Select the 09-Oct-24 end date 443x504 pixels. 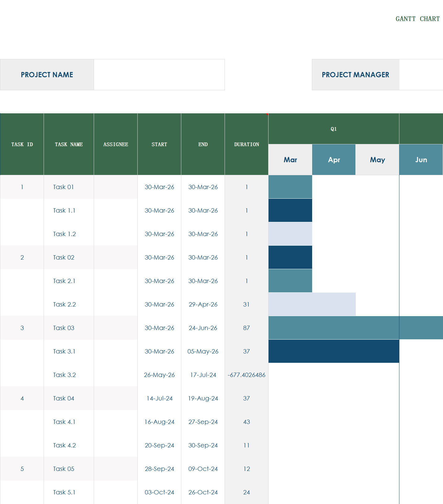tap(203, 469)
